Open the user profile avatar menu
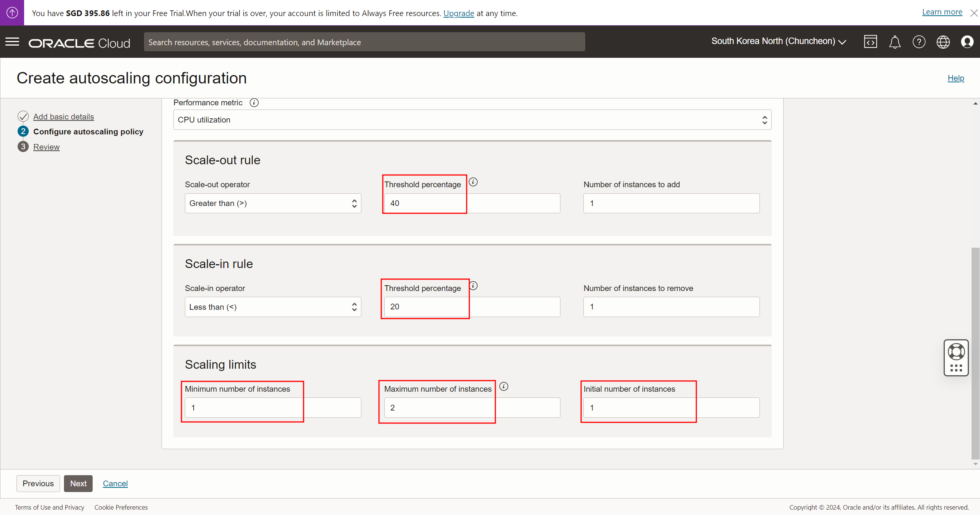This screenshot has height=515, width=980. (x=967, y=42)
